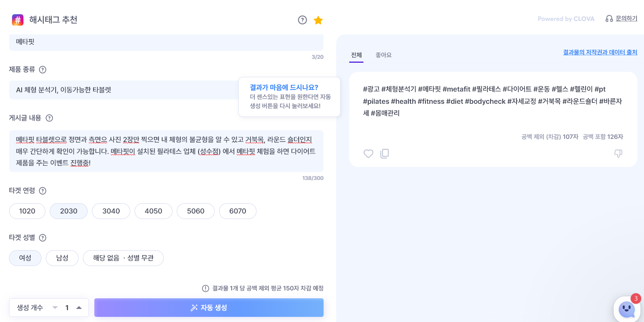Click the 공백 제외 (차감) 107자 text
The image size is (644, 322).
(550, 137)
